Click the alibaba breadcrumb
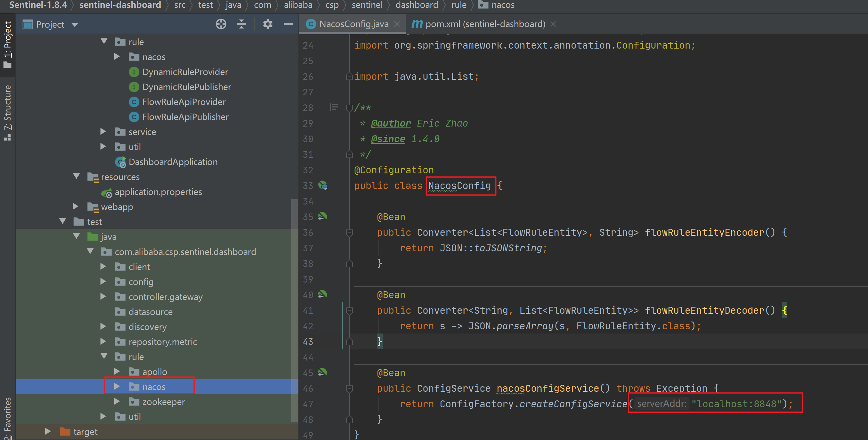868x440 pixels. (x=298, y=5)
